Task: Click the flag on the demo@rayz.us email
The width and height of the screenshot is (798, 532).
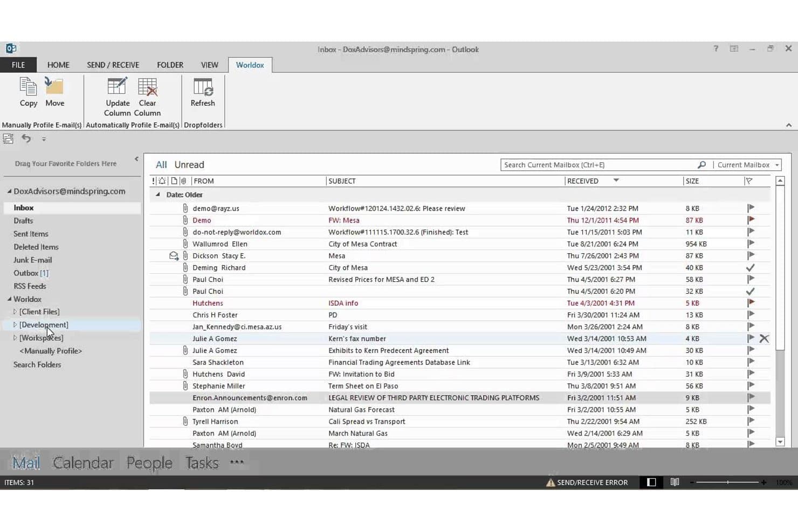Action: coord(751,208)
